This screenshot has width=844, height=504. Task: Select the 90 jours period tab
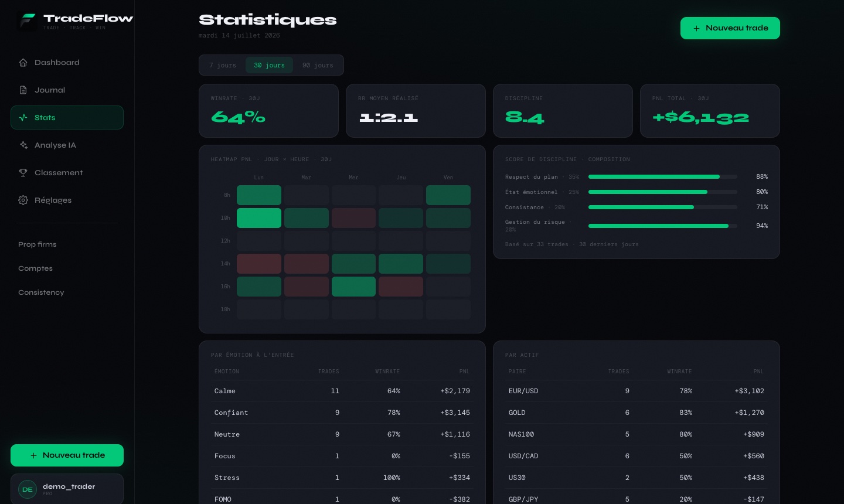click(318, 65)
